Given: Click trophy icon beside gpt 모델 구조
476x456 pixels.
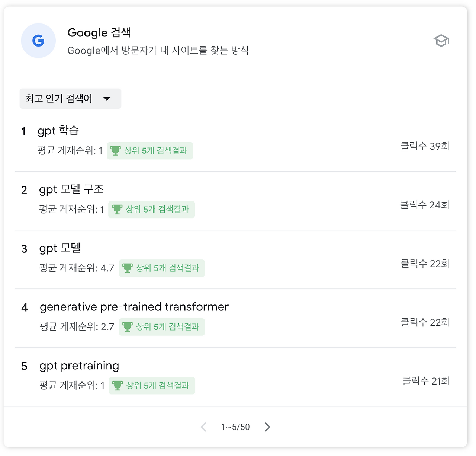Looking at the screenshot, I should [x=117, y=210].
